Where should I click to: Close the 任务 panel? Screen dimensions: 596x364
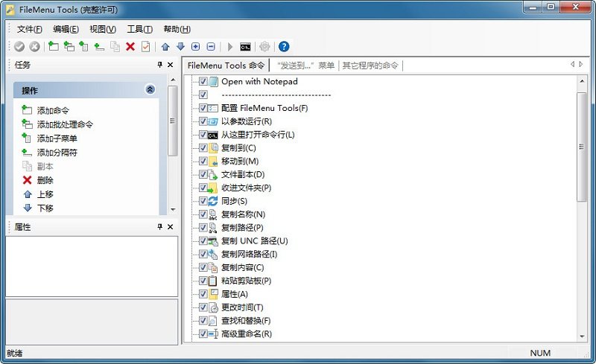[x=171, y=65]
